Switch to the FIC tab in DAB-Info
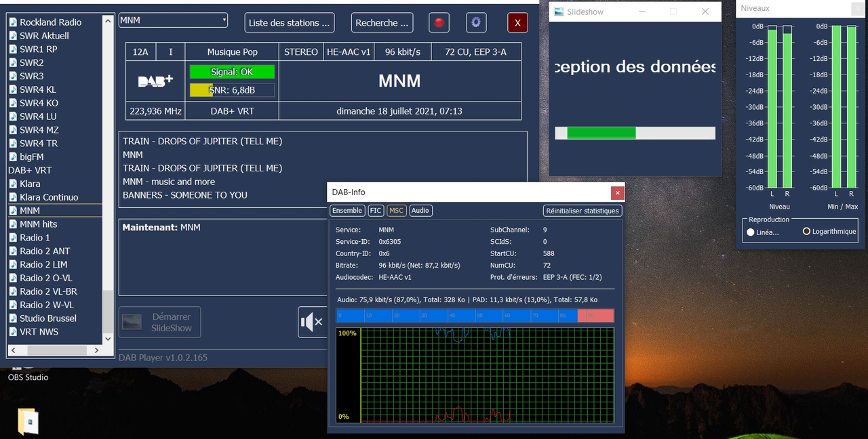Screen dimensions: 868x439 [376, 211]
